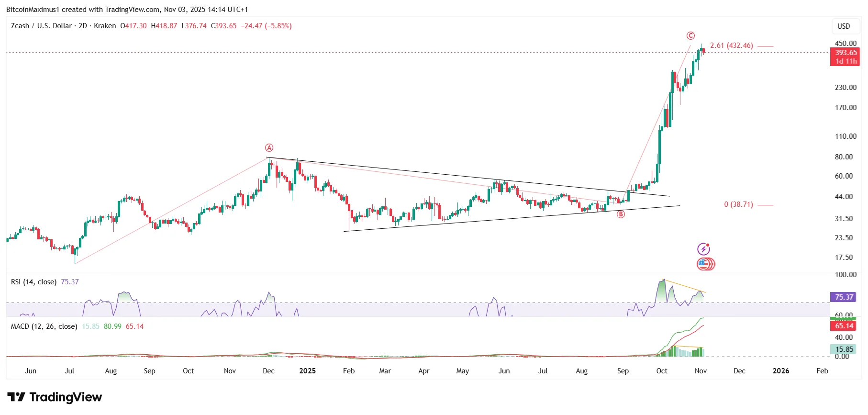Click the RSI value tag 75.37
This screenshot has width=868, height=415.
pyautogui.click(x=844, y=297)
